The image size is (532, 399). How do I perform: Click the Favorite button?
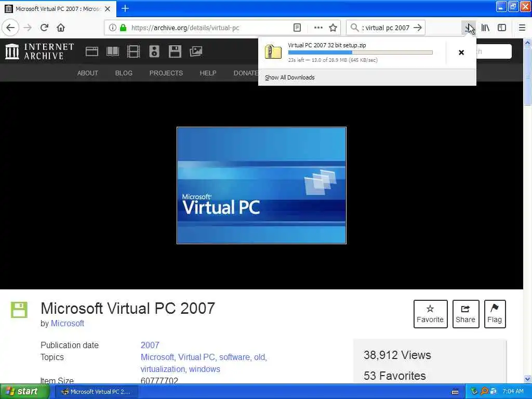coord(430,314)
